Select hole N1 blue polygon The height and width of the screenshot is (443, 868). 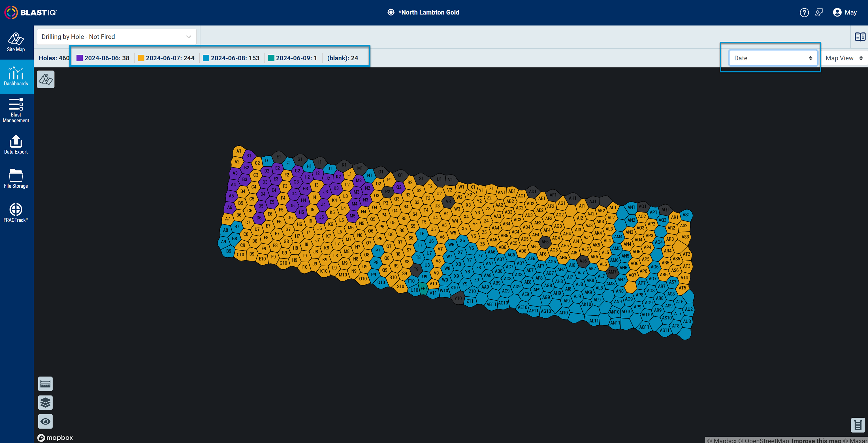pos(370,175)
